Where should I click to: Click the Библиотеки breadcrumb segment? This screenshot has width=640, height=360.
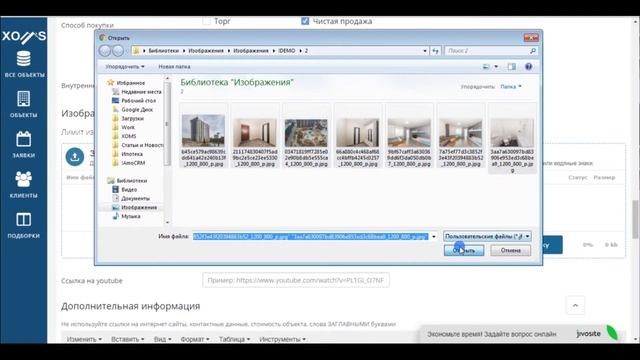[x=164, y=51]
